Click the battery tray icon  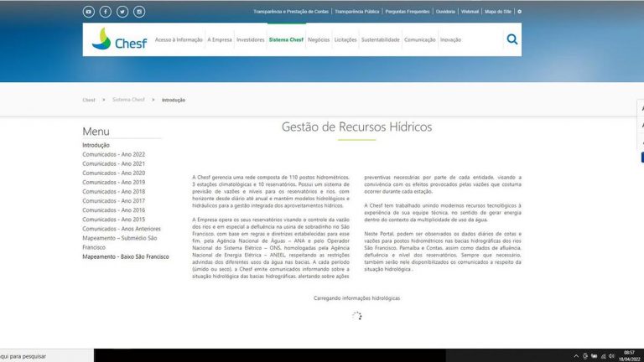[x=594, y=356]
